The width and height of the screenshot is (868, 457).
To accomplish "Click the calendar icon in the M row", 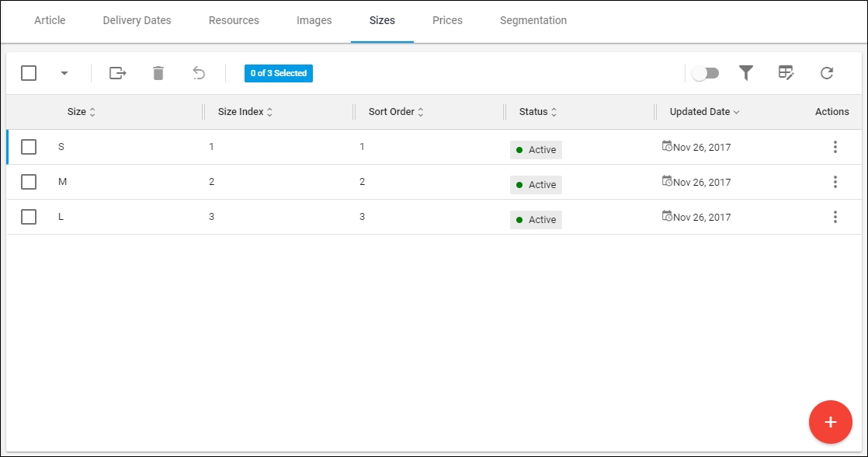I will [x=667, y=181].
